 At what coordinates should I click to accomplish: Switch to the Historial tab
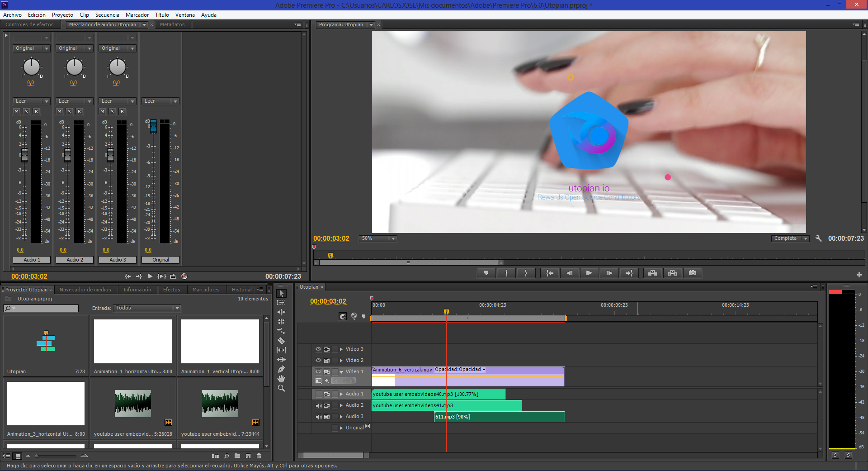[x=241, y=290]
